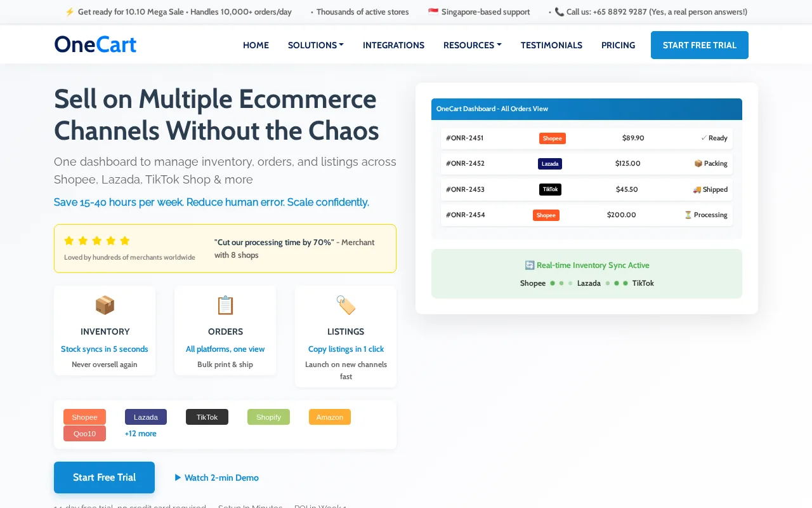Click the Singapore flag icon
The height and width of the screenshot is (508, 812).
tap(433, 12)
